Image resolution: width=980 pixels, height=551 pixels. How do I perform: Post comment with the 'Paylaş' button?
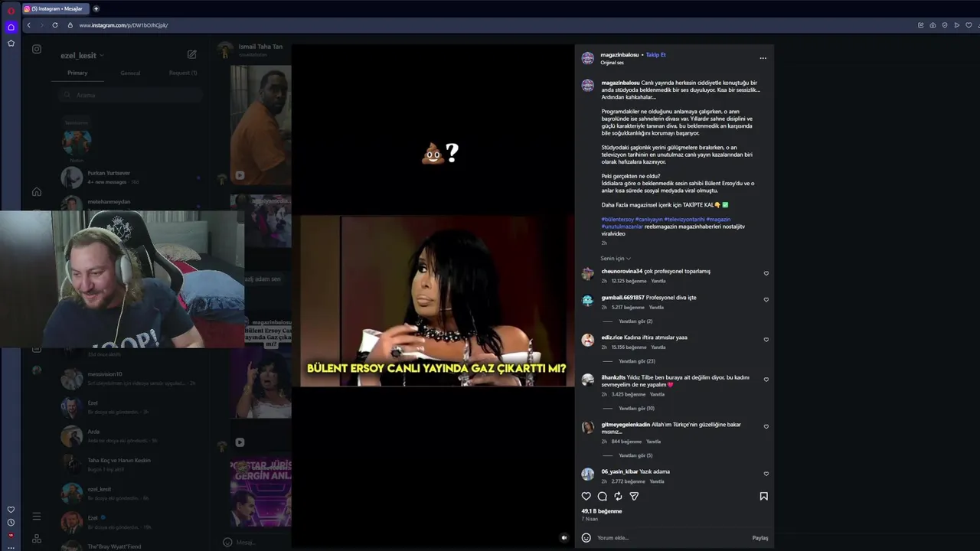tap(760, 538)
